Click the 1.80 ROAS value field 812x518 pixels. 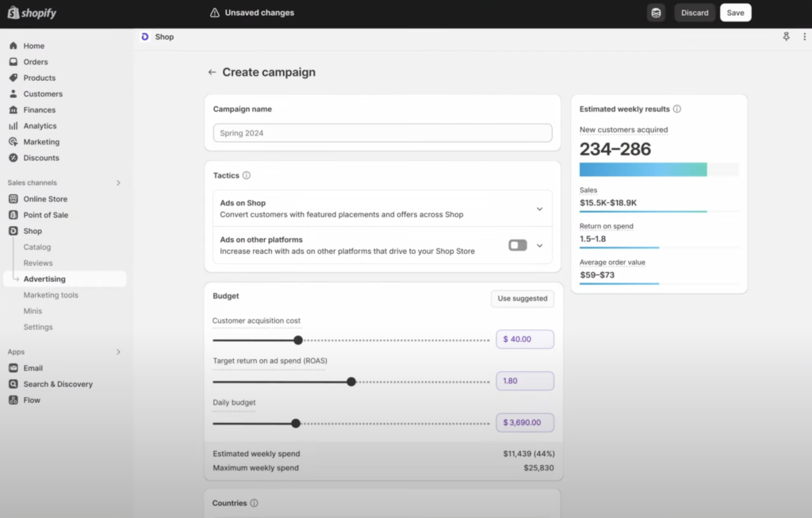click(x=525, y=381)
